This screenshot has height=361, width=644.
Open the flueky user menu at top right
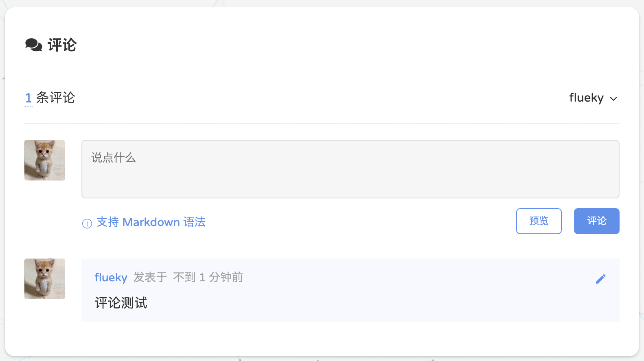pyautogui.click(x=586, y=98)
